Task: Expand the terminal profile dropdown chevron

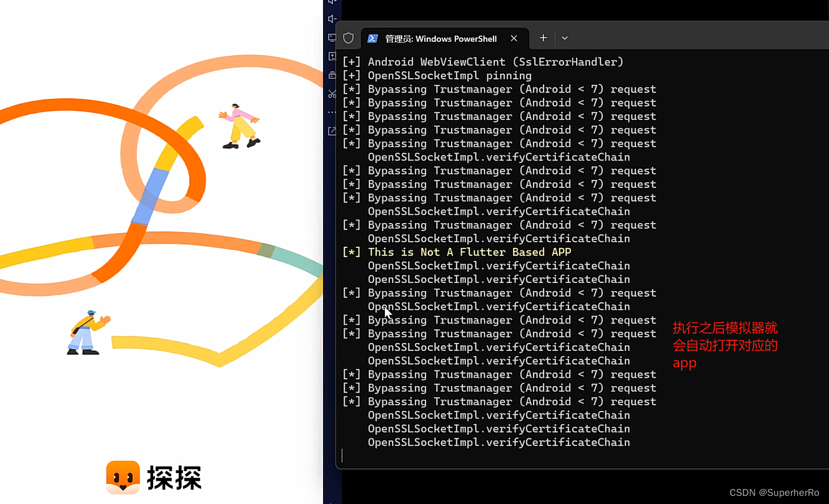Action: (x=565, y=38)
